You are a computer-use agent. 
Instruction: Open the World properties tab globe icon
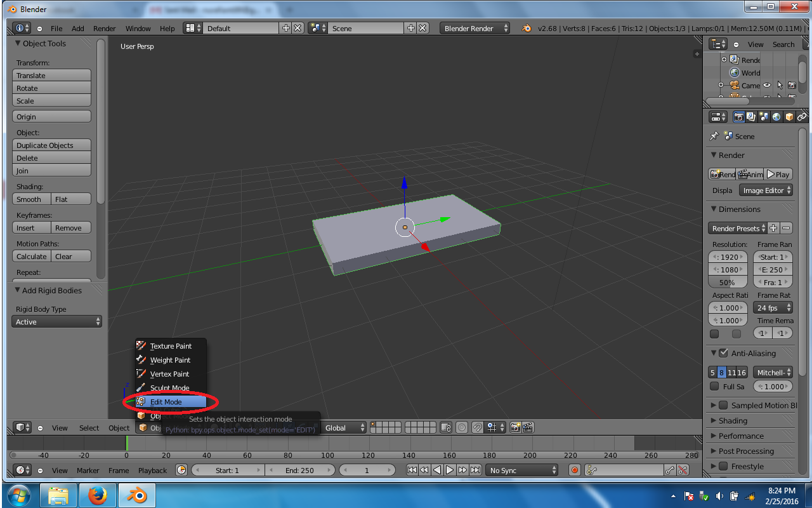click(776, 117)
